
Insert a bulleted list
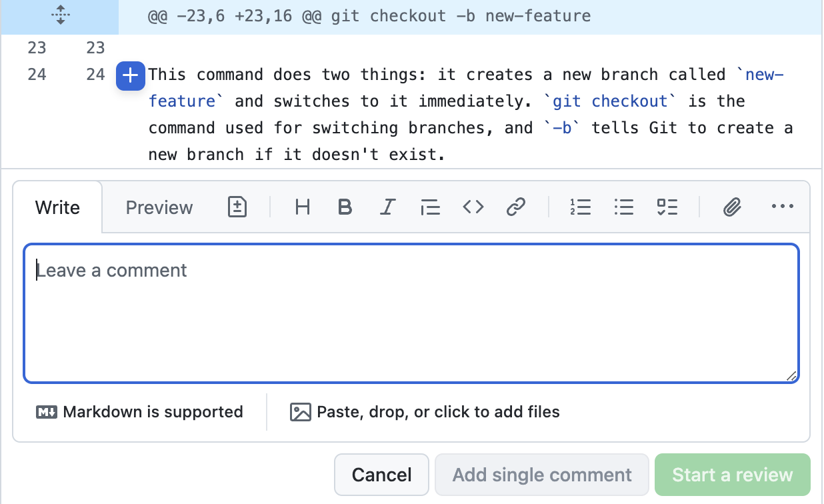click(x=623, y=207)
